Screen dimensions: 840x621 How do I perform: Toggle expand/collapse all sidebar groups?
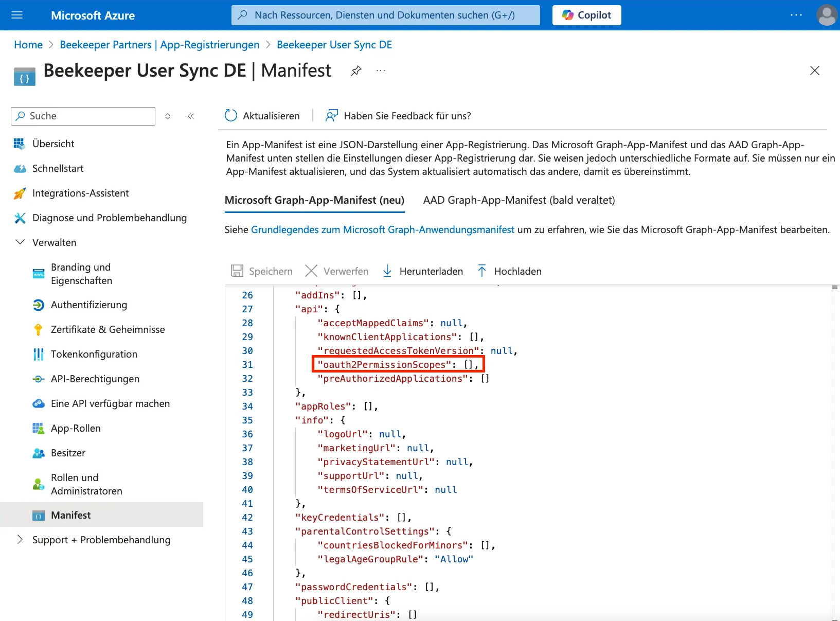pyautogui.click(x=168, y=116)
